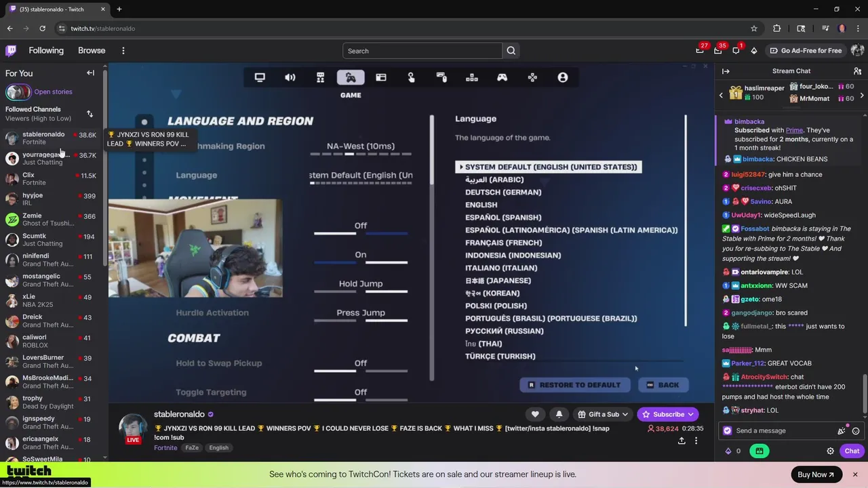Click the Search input field

[x=422, y=51]
